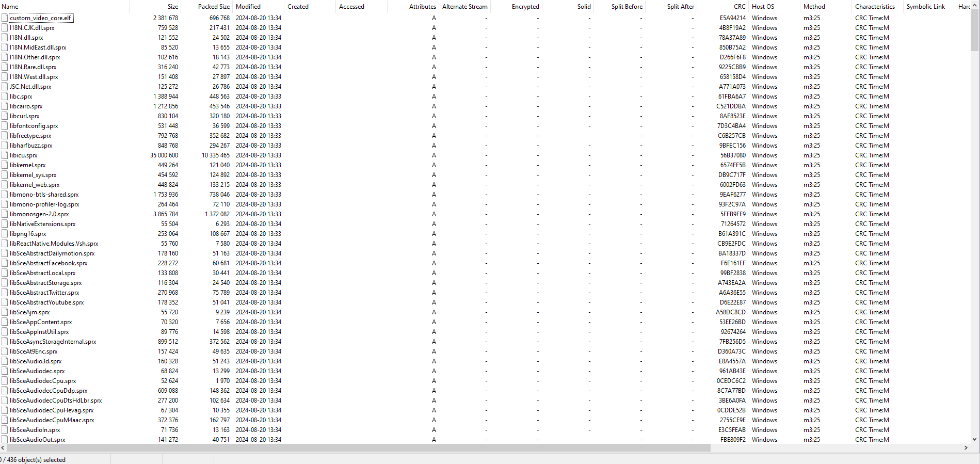Sort by Size column header

[155, 7]
